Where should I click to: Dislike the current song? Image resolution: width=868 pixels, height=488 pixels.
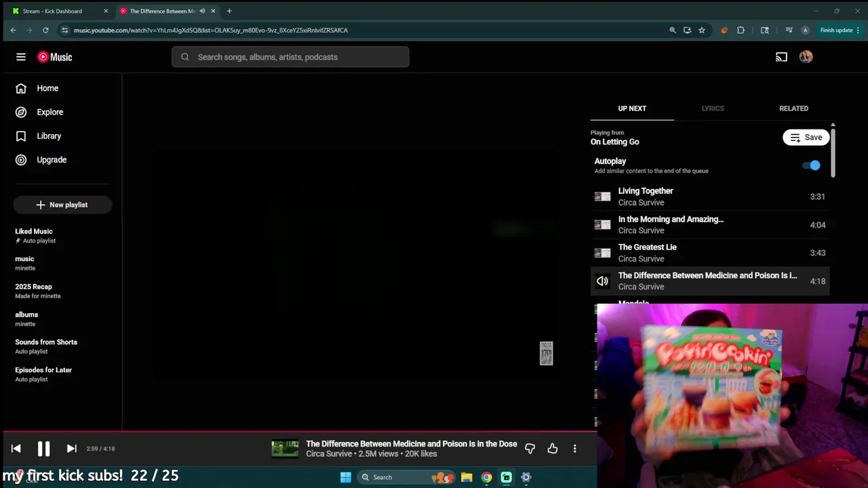point(530,448)
